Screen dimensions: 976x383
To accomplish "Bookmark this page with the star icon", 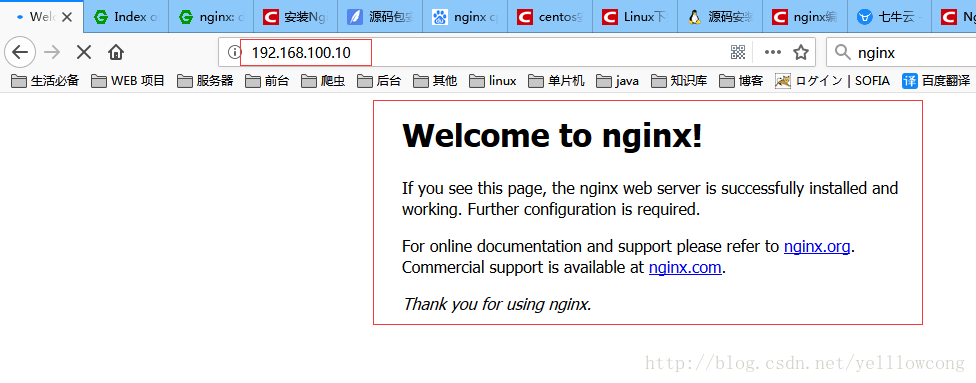I will 801,52.
